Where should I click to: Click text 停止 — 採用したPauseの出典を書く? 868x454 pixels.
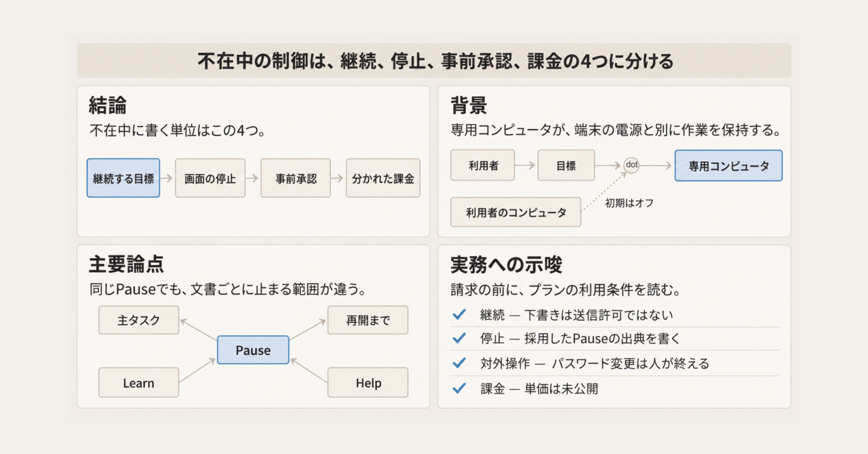pyautogui.click(x=580, y=339)
